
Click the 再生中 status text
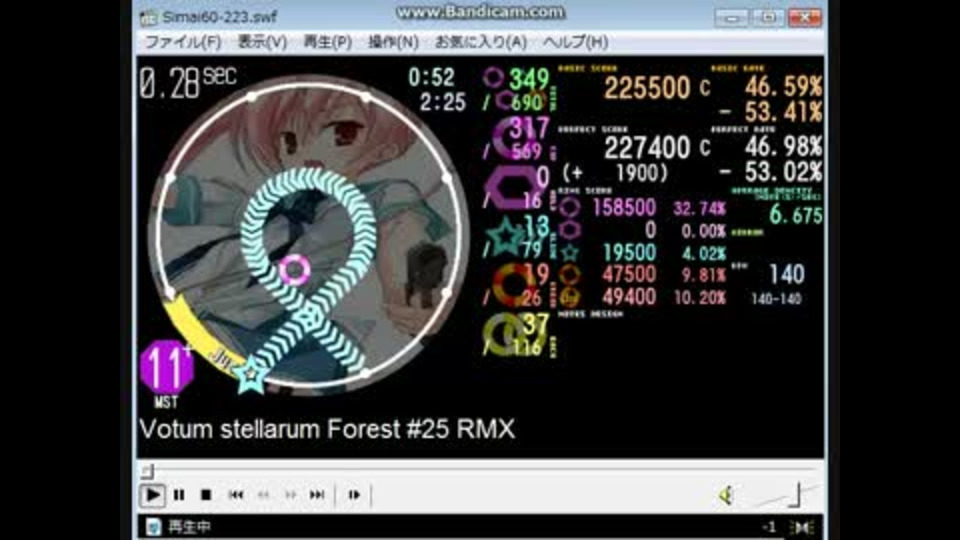coord(189,527)
